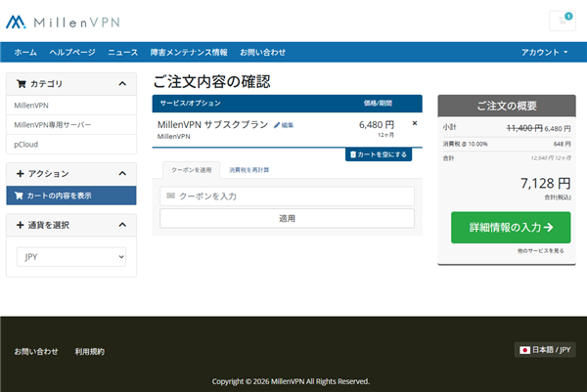Open お問い合わせ in top navigation bar
The image size is (587, 392).
coord(263,53)
